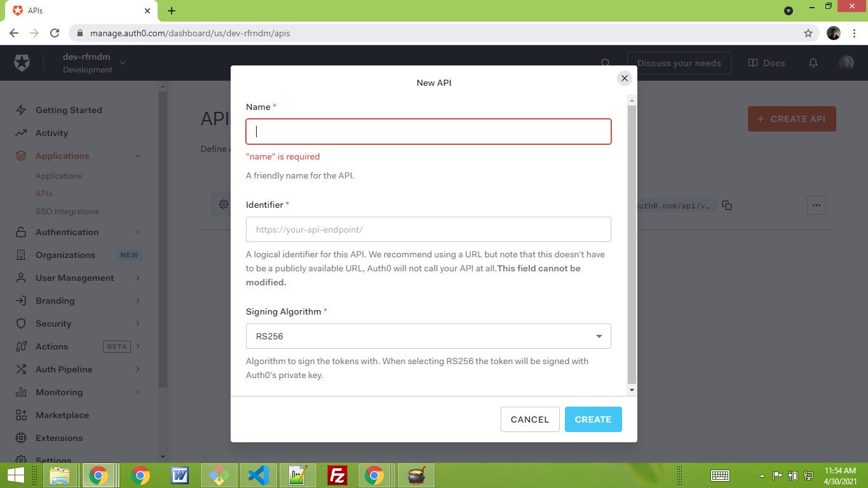Screen dimensions: 868x488
Task: Click the Discuss your needs button
Action: point(679,63)
